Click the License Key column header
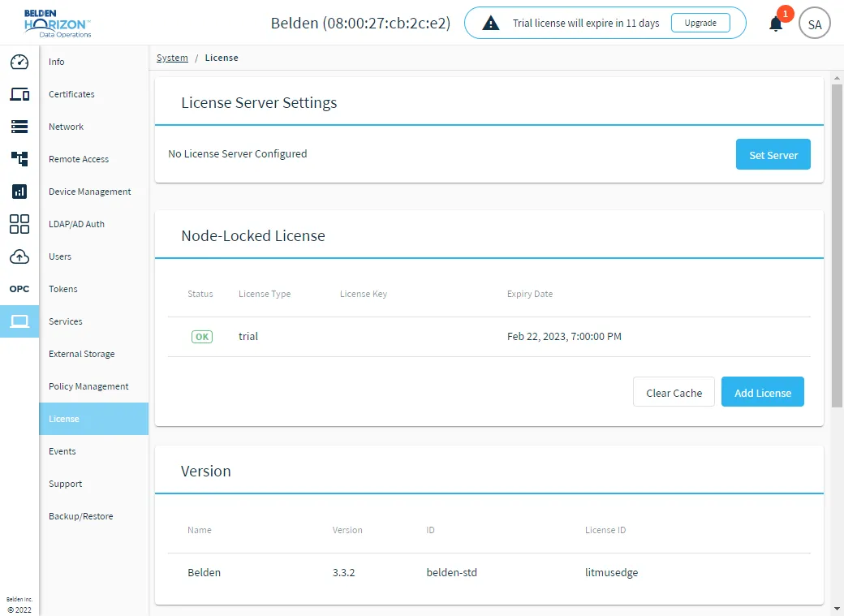The width and height of the screenshot is (844, 616). click(x=364, y=294)
